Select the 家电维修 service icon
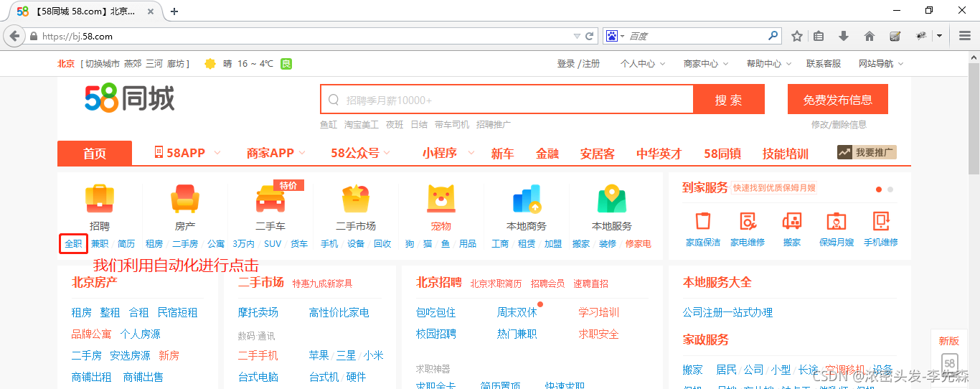The image size is (980, 389). [748, 221]
